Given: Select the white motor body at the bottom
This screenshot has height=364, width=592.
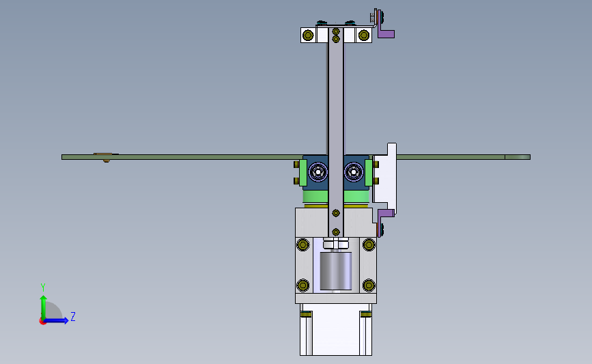Looking at the screenshot, I should (x=336, y=330).
